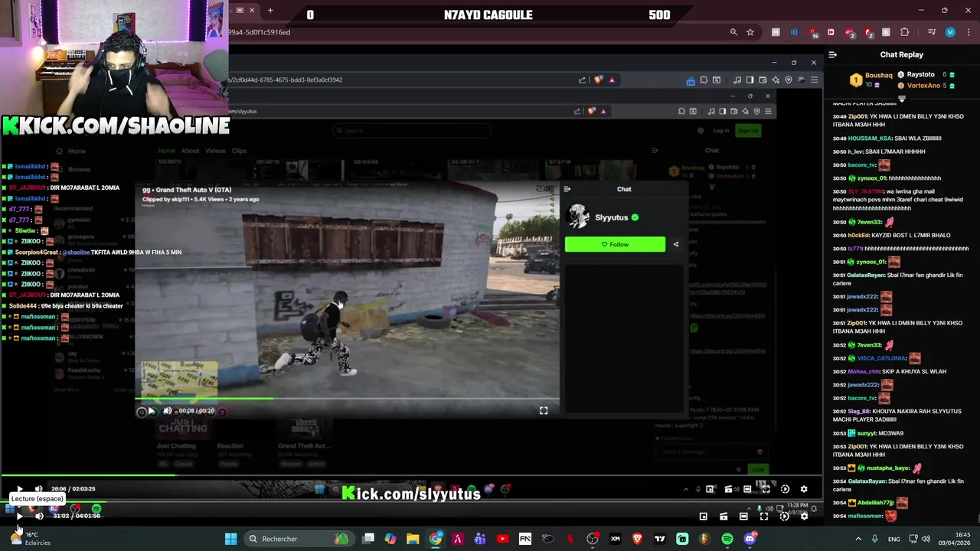This screenshot has width=980, height=551.
Task: Share the Slyyutus clip
Action: pyautogui.click(x=675, y=244)
